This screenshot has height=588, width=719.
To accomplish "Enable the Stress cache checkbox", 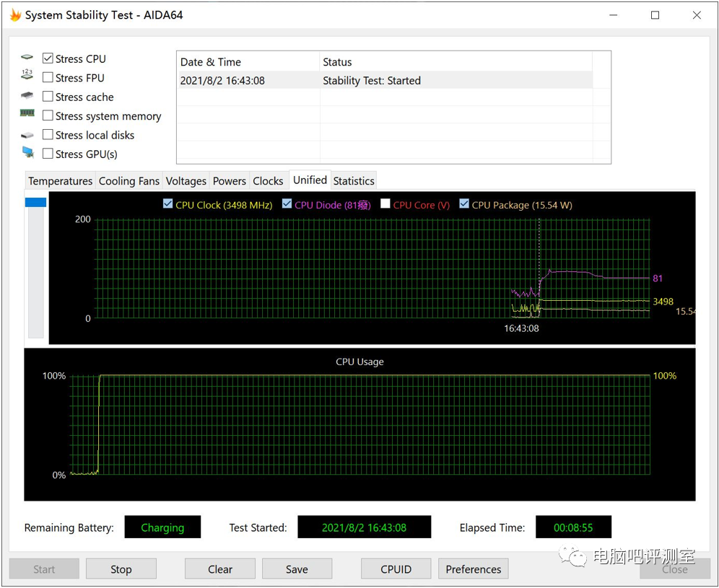I will click(48, 96).
